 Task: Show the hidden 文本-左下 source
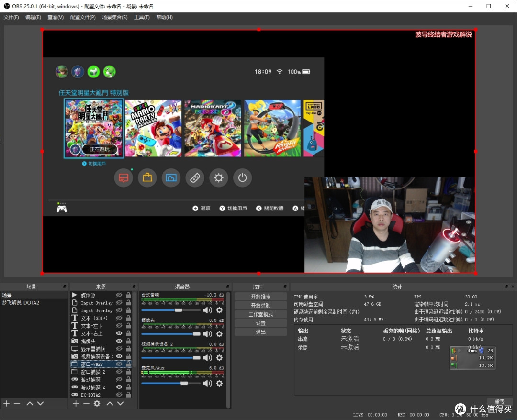[119, 325]
